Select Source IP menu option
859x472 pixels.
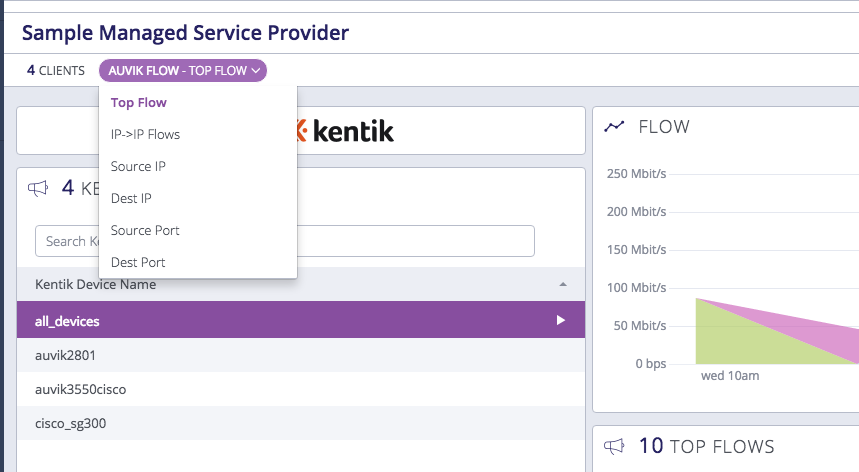138,166
